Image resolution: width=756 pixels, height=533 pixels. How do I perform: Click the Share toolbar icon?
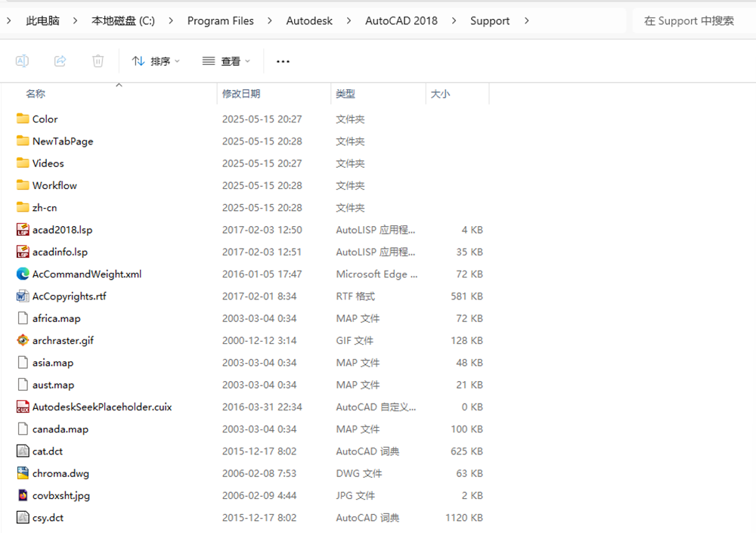[x=60, y=61]
